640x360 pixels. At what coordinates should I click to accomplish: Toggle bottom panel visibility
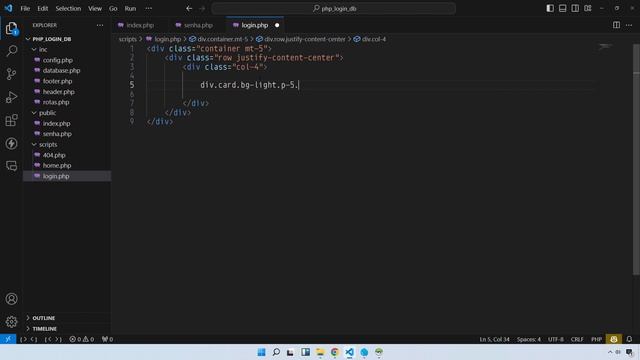point(562,8)
